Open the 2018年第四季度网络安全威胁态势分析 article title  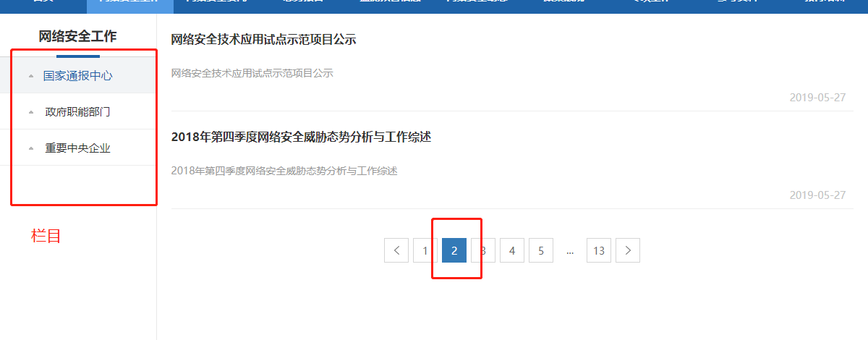pyautogui.click(x=301, y=137)
